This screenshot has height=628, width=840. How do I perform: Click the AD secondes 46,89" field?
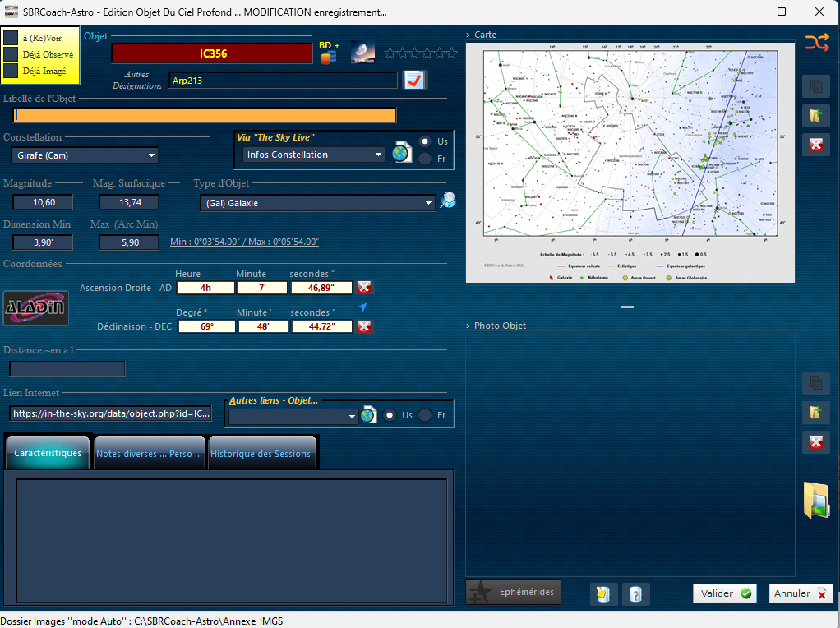[x=321, y=288]
